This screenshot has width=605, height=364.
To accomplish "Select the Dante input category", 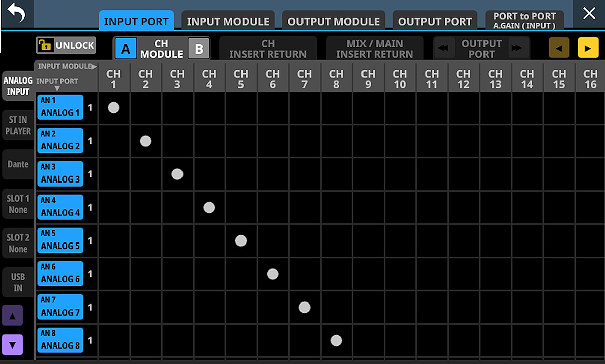I will [x=18, y=164].
